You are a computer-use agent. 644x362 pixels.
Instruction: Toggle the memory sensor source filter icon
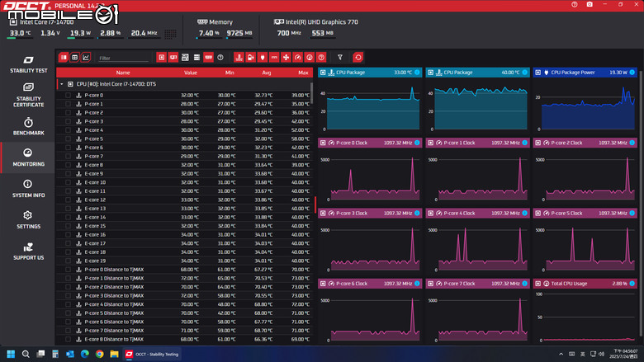[209, 58]
